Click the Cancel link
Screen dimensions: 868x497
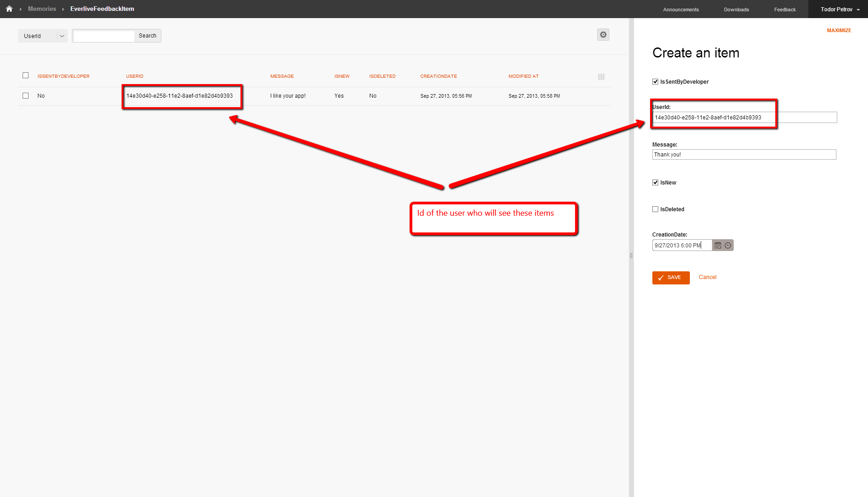[x=708, y=277]
